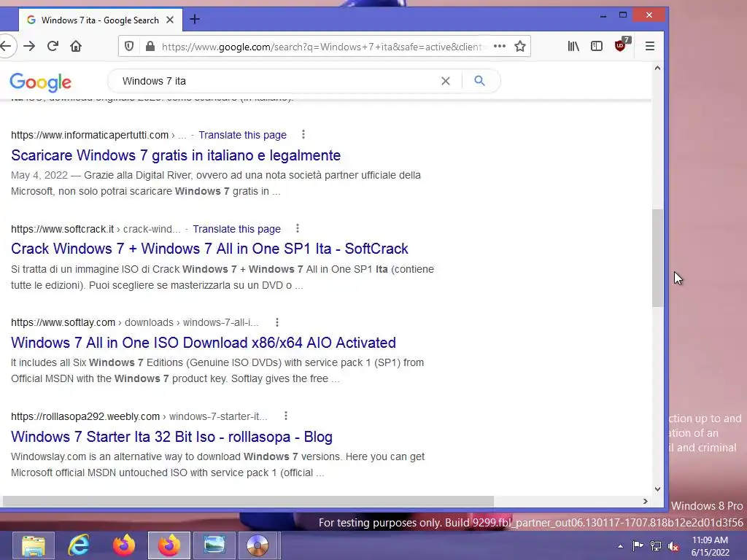Image resolution: width=747 pixels, height=560 pixels.
Task: Bookmark this page with the star
Action: (x=520, y=46)
